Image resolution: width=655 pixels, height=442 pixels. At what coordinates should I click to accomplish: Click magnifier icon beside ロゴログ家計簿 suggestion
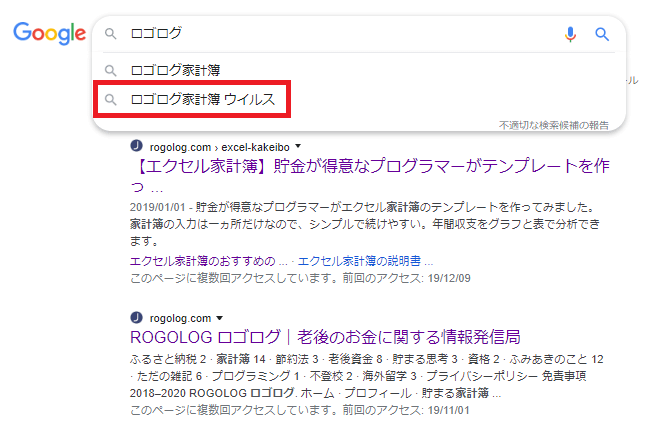click(x=110, y=70)
